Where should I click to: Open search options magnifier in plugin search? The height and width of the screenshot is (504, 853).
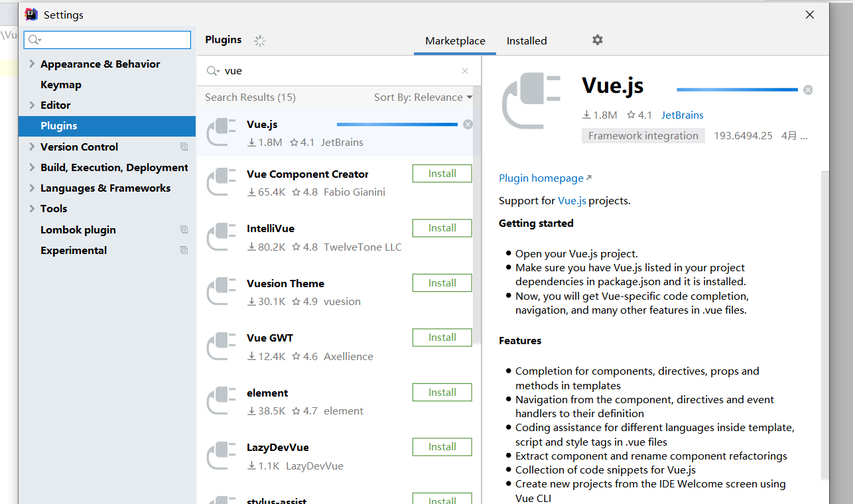click(213, 71)
